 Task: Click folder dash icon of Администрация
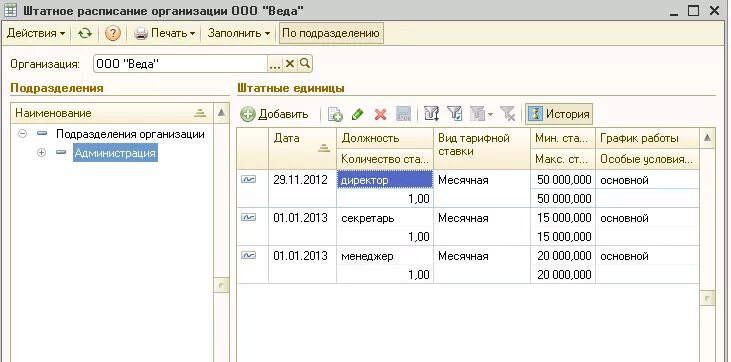[x=61, y=153]
